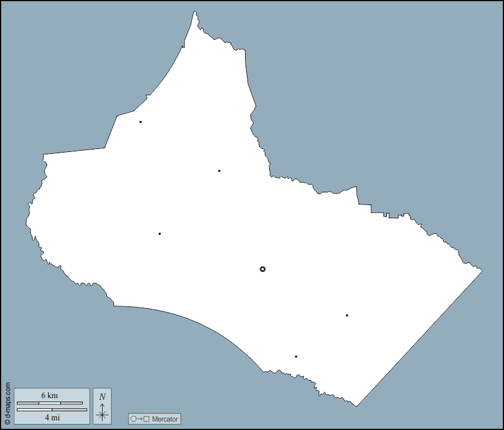
Task: Click the letter N above the arrow
Action: pos(102,396)
